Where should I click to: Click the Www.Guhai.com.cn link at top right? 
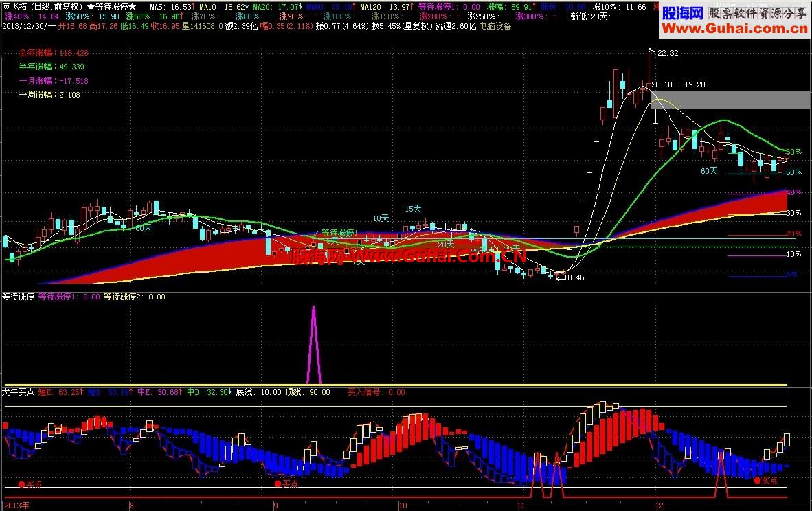click(734, 29)
